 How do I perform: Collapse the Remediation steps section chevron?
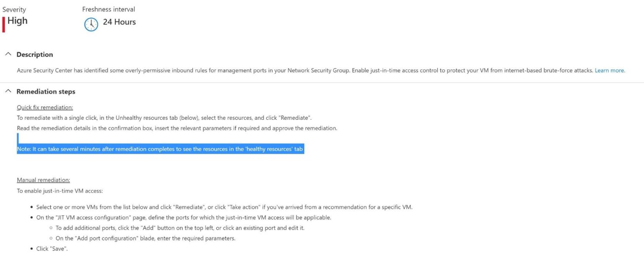[8, 91]
